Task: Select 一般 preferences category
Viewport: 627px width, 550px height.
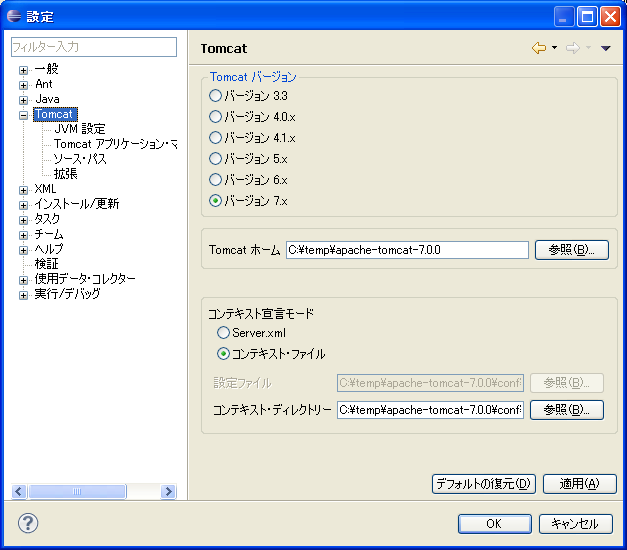Action: click(x=46, y=69)
